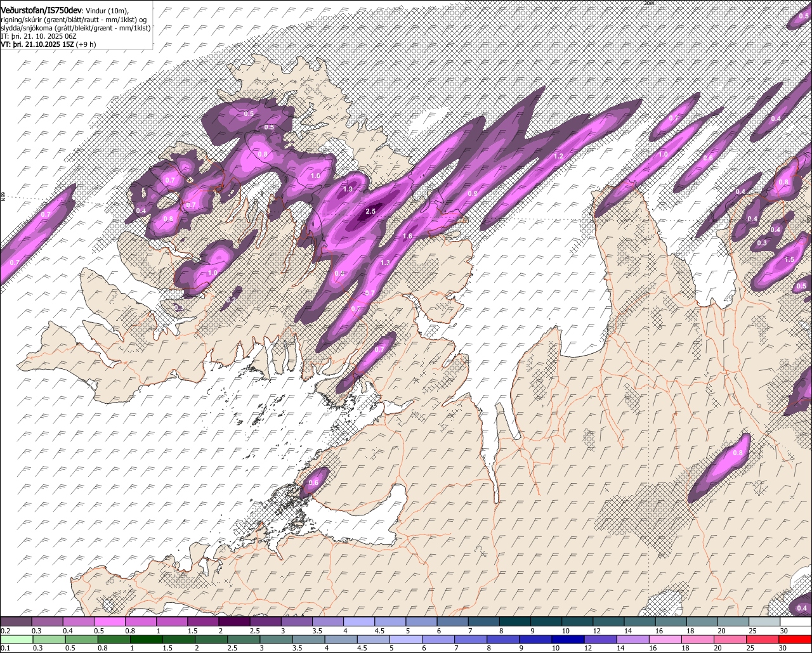Pick upper scale swatch between 1 and 1.5
Image resolution: width=812 pixels, height=653 pixels.
click(173, 621)
